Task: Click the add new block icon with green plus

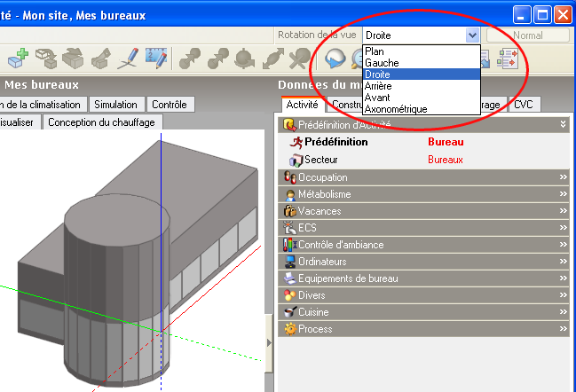Action: pyautogui.click(x=19, y=59)
